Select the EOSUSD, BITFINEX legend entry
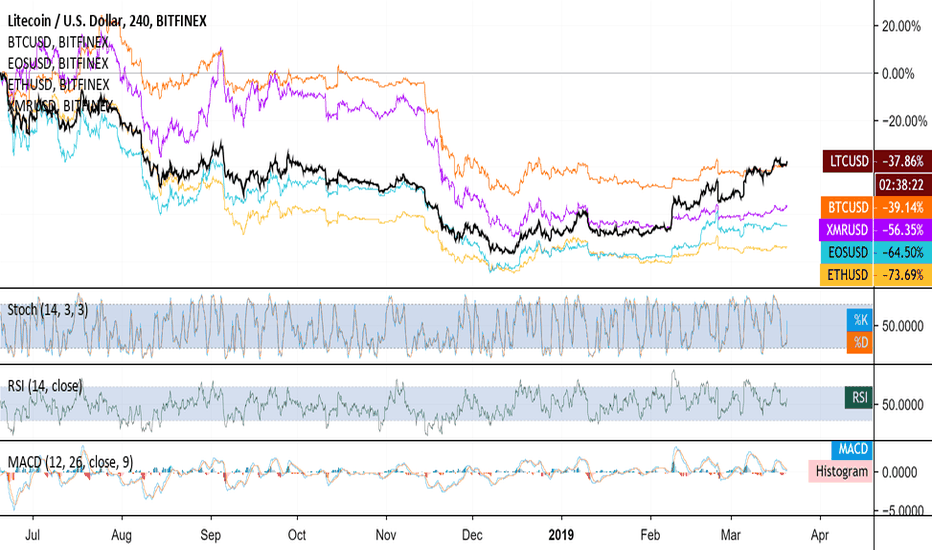This screenshot has height=550, width=932. pyautogui.click(x=58, y=63)
